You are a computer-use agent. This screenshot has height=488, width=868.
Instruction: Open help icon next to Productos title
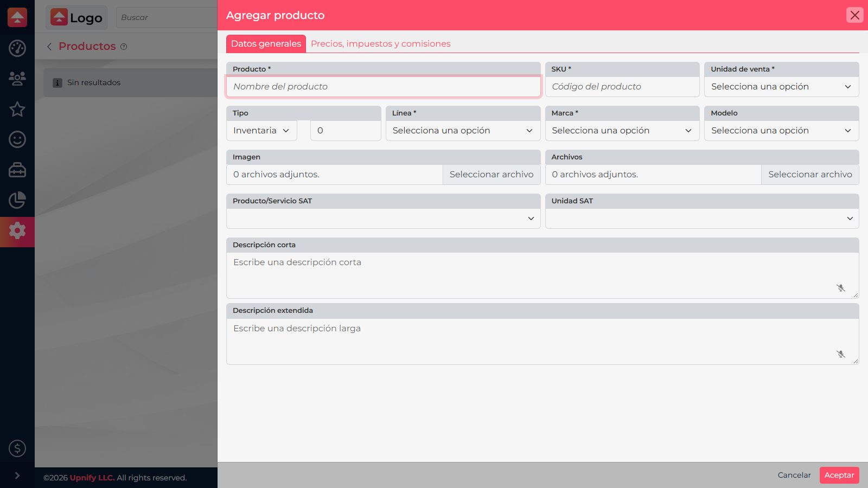[124, 47]
